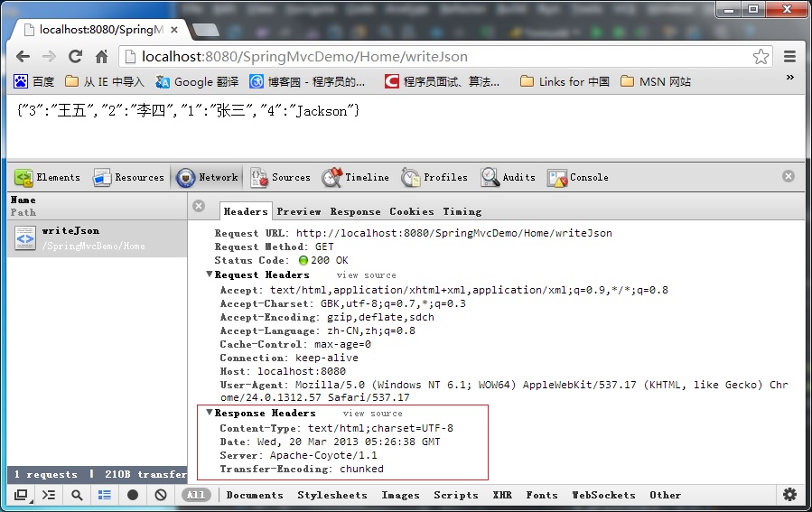
Task: Open a new browser tab
Action: click(x=206, y=31)
